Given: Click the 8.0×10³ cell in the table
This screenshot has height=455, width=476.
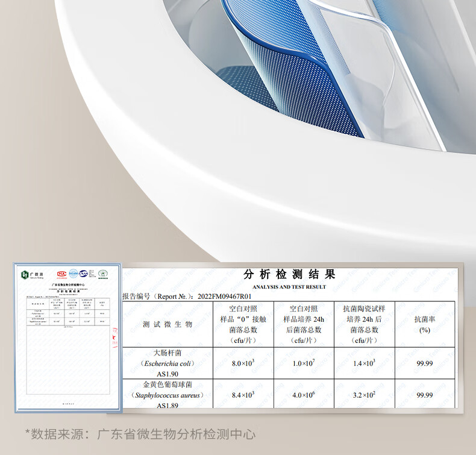Looking at the screenshot, I should pos(243,363).
